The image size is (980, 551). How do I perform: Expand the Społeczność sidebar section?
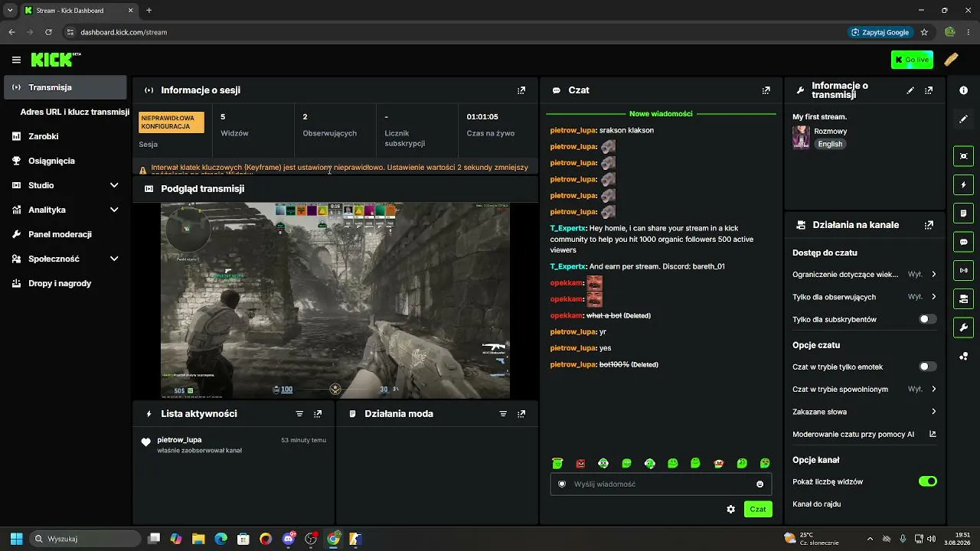(114, 259)
